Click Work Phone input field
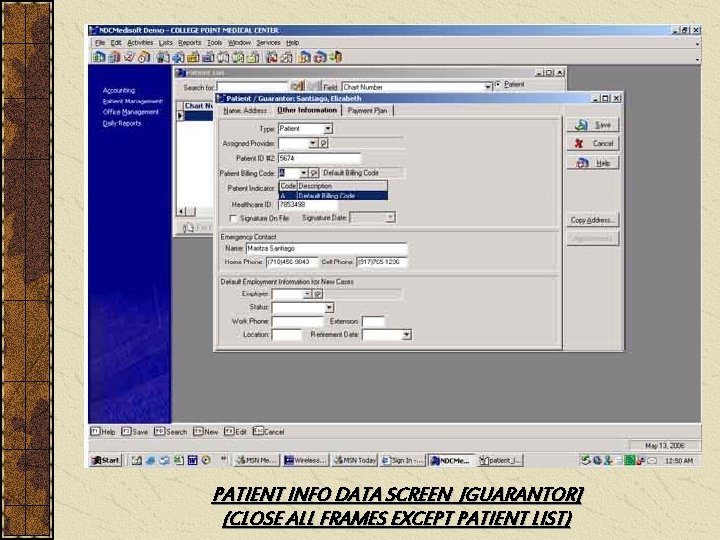 tap(298, 321)
